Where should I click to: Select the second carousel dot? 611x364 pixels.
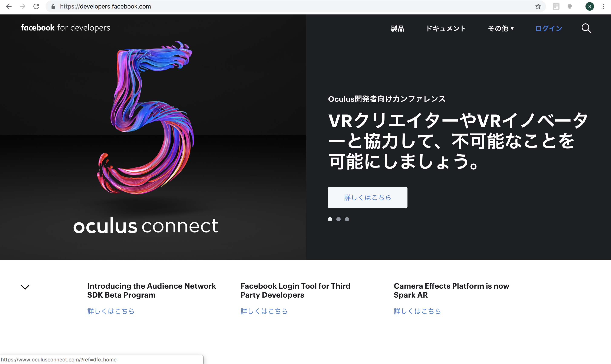click(x=338, y=219)
